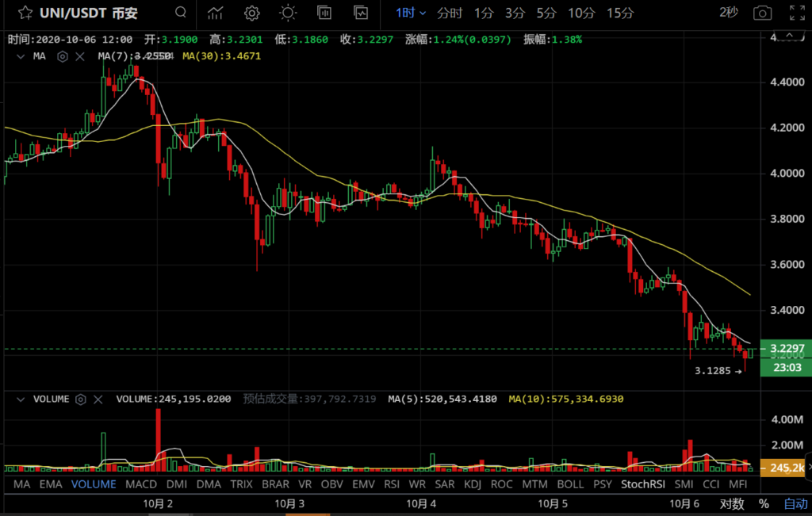Take a chart screenshot with camera icon
The height and width of the screenshot is (516, 812).
click(762, 13)
